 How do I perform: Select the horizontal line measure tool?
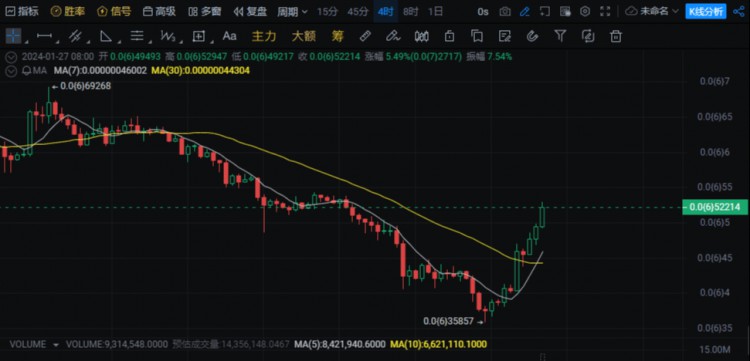44,36
